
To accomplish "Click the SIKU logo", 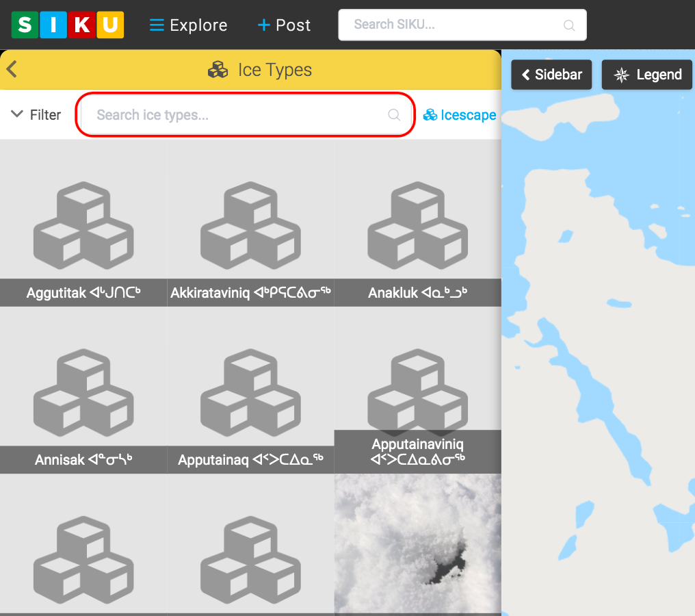I will pyautogui.click(x=68, y=25).
